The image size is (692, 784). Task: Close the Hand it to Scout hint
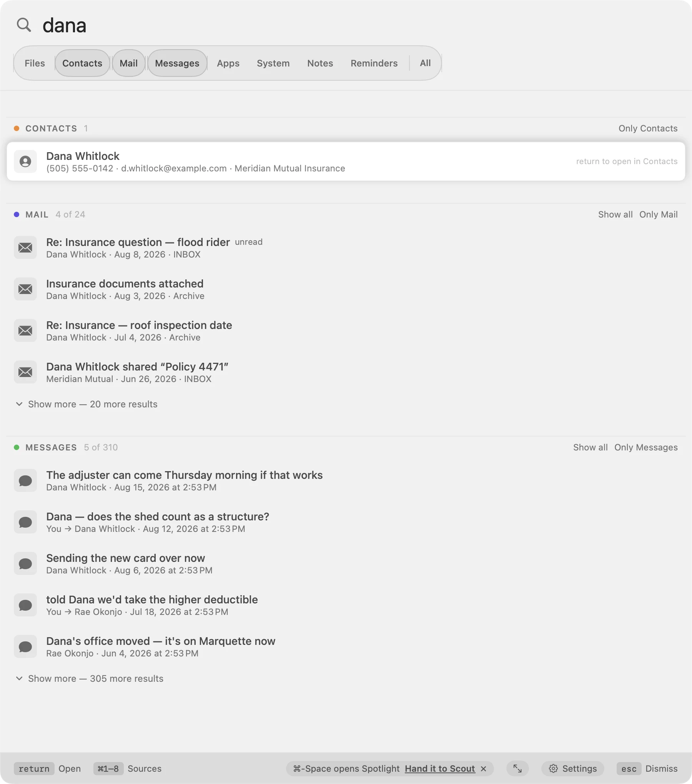point(484,769)
